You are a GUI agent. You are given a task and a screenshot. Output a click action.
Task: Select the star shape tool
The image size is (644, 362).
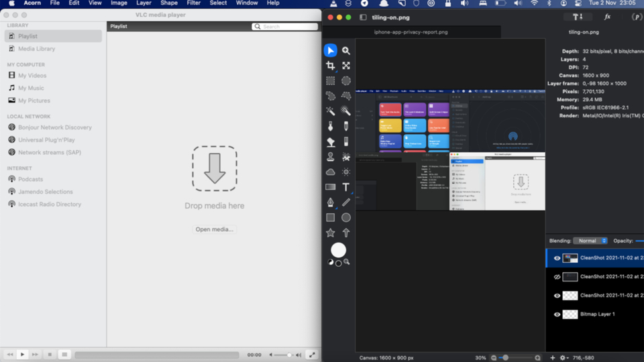point(331,233)
